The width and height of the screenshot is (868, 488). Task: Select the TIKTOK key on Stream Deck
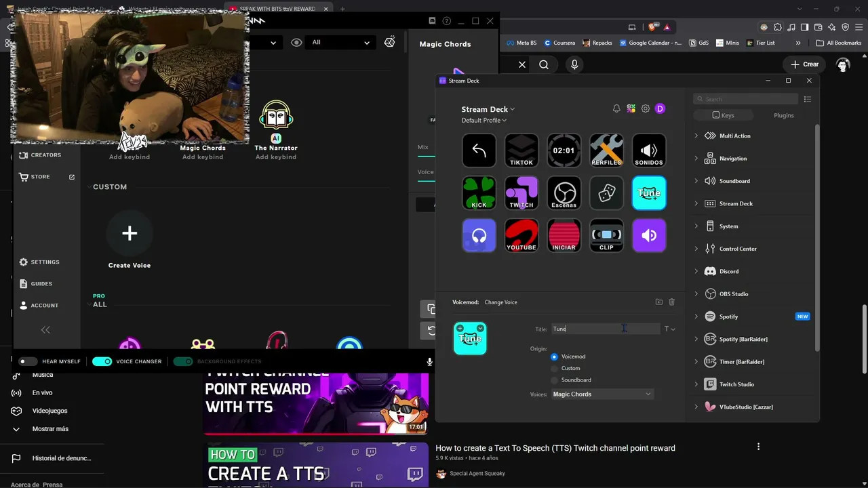click(x=521, y=150)
